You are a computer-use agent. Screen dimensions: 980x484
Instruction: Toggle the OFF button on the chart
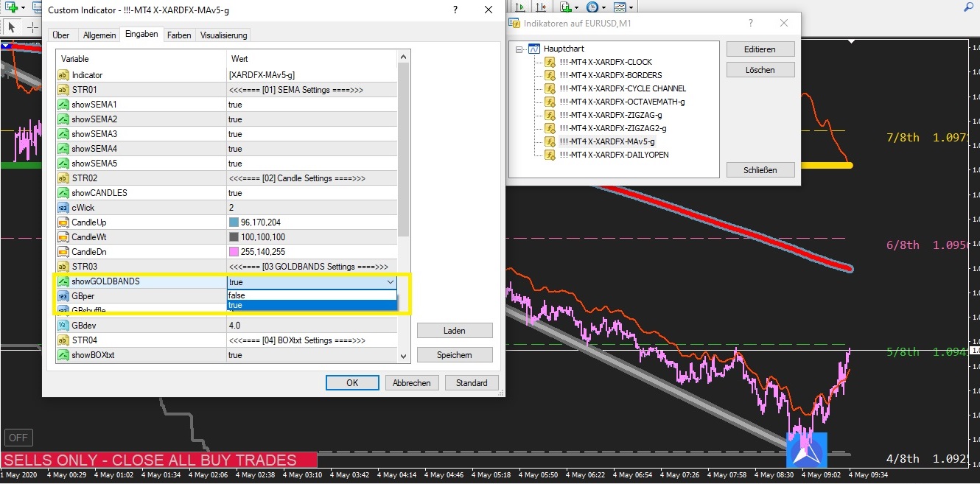pos(18,438)
